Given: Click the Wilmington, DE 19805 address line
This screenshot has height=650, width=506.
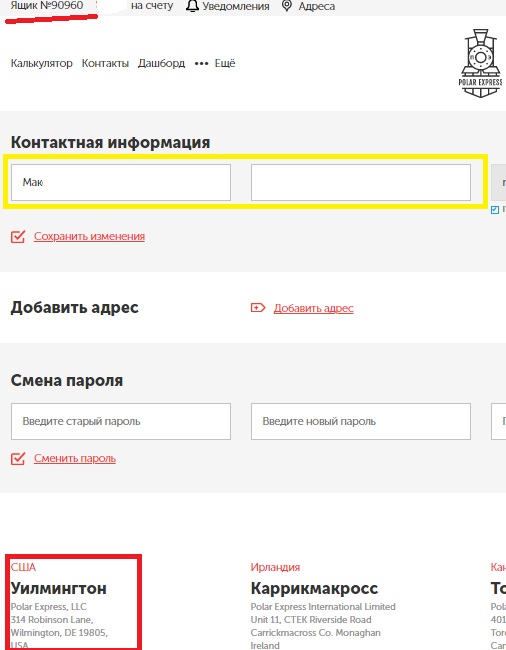Looking at the screenshot, I should point(59,633).
